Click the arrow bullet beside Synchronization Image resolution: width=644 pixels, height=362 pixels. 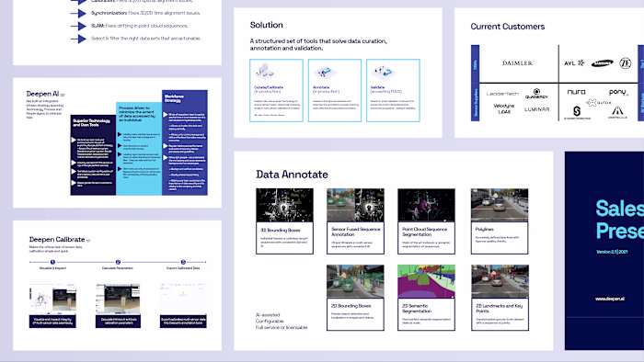78,13
